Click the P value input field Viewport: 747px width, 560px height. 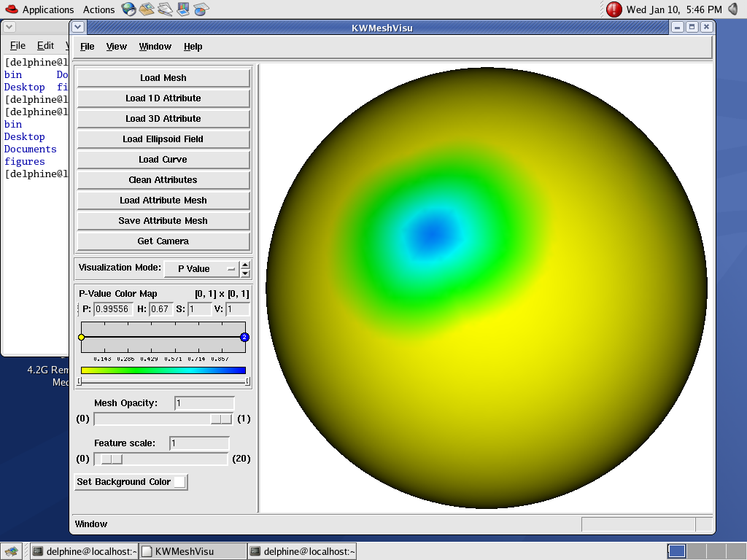[x=114, y=309]
